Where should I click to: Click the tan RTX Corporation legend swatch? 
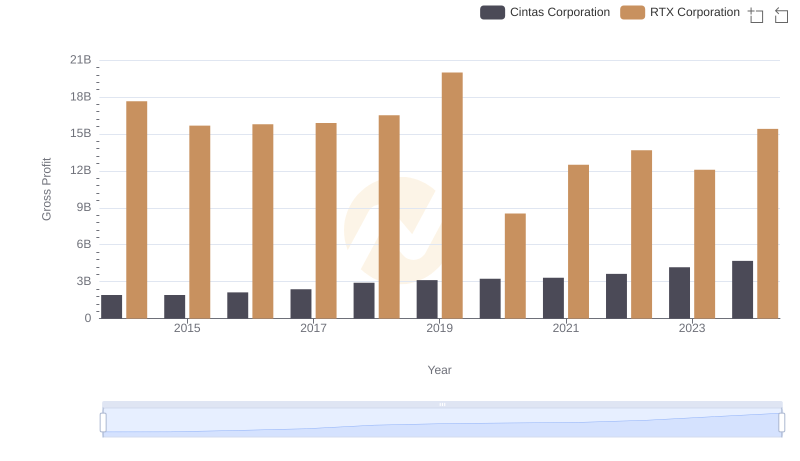click(632, 12)
